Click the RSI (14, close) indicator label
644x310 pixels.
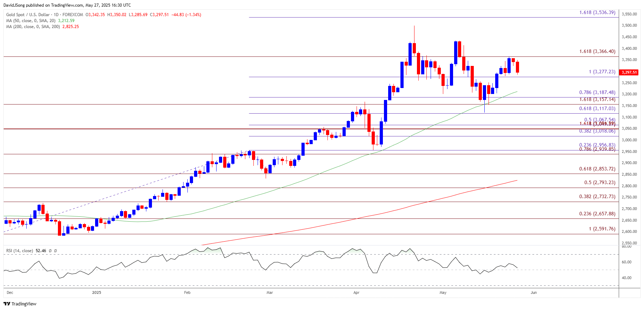[x=20, y=251]
